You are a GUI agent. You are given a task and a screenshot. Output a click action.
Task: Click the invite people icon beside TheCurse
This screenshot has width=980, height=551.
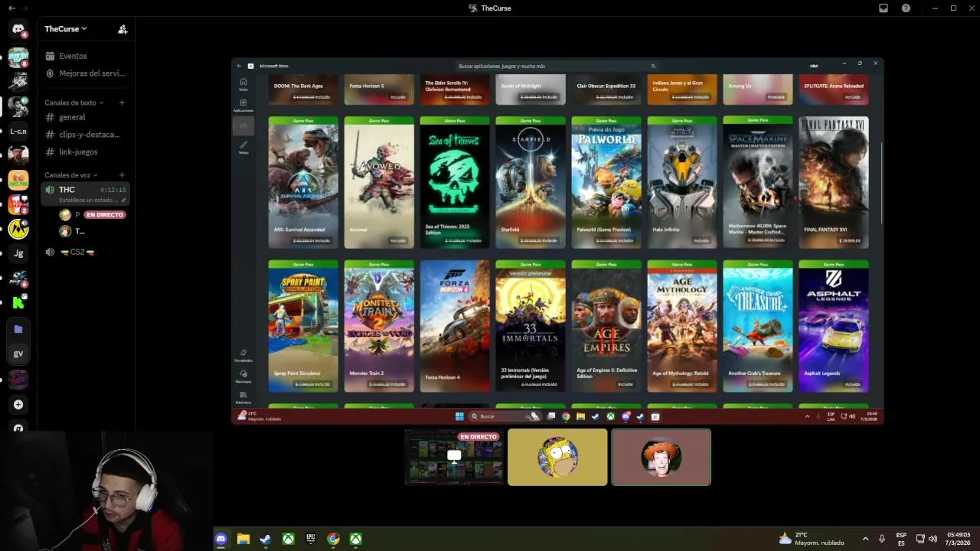122,29
